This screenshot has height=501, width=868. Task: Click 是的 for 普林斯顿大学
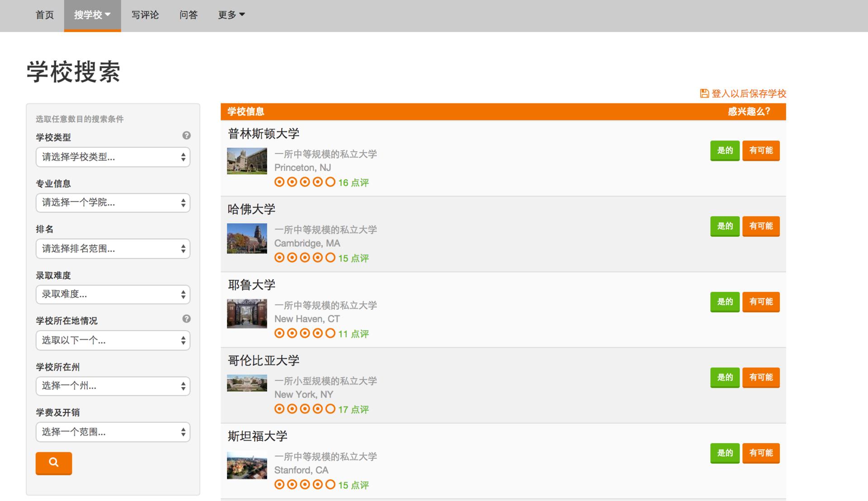(x=725, y=150)
